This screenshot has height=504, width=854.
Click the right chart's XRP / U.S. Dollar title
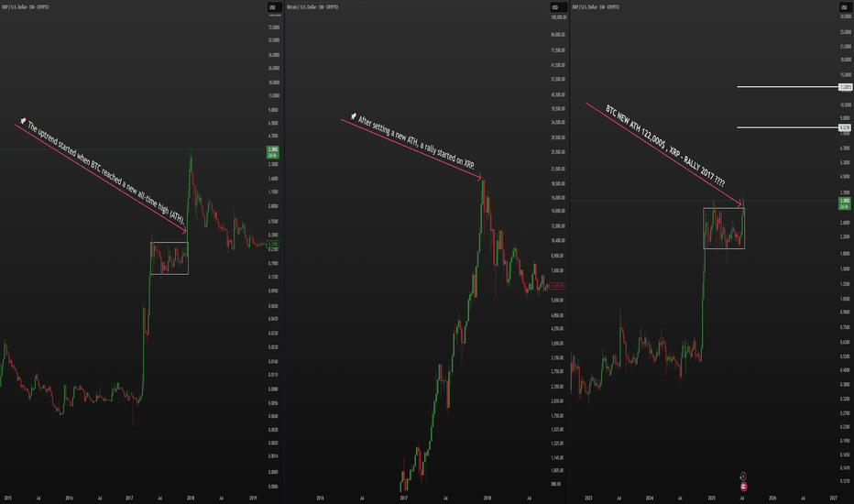click(596, 7)
